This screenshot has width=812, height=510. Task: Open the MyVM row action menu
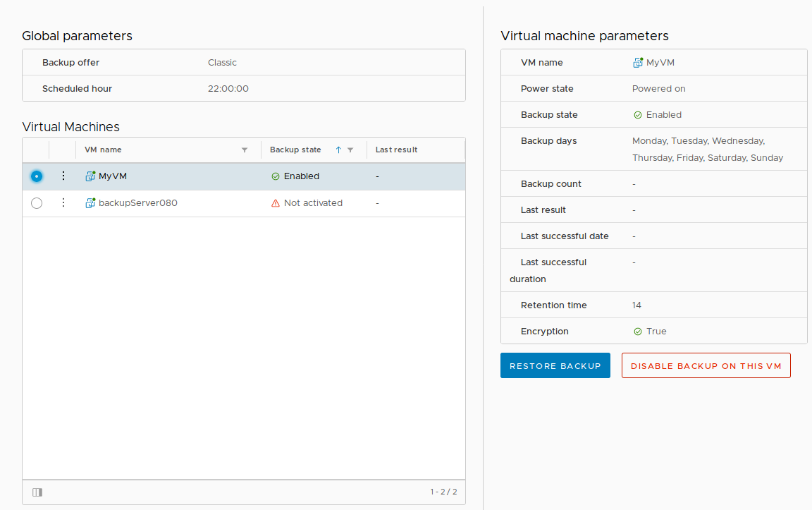click(63, 176)
